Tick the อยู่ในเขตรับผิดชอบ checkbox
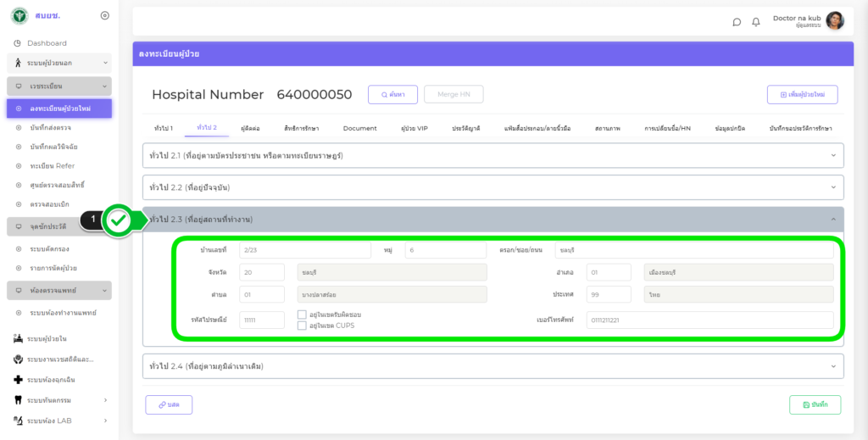Image resolution: width=868 pixels, height=440 pixels. [x=302, y=315]
